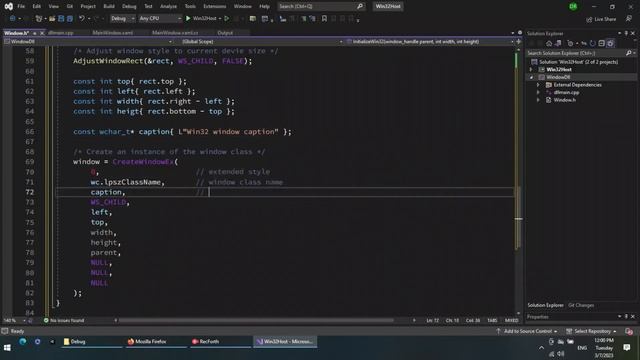
Task: Collapse WindowDll project node
Action: point(531,77)
